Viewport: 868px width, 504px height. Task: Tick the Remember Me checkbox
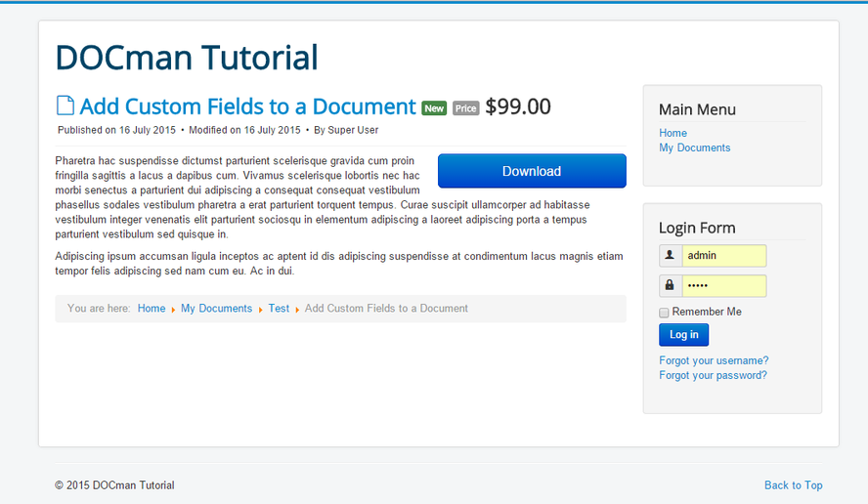click(x=664, y=313)
